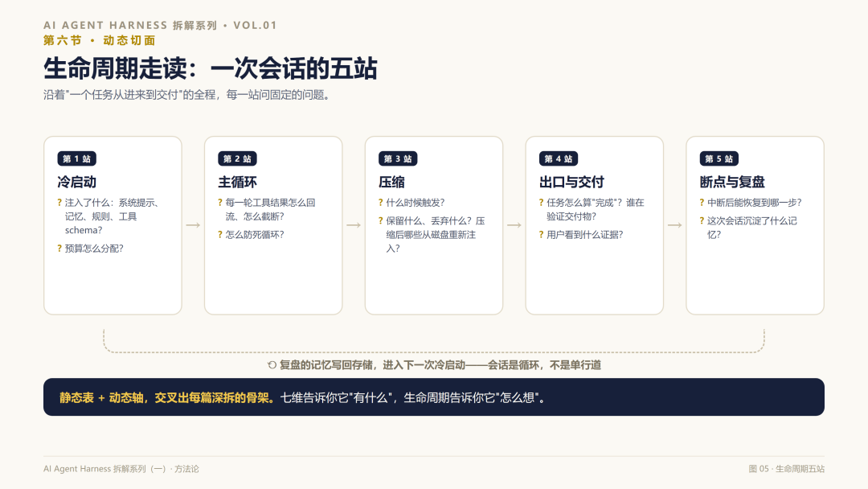868x489 pixels.
Task: Select the 压缩 card heading
Action: [x=392, y=183]
